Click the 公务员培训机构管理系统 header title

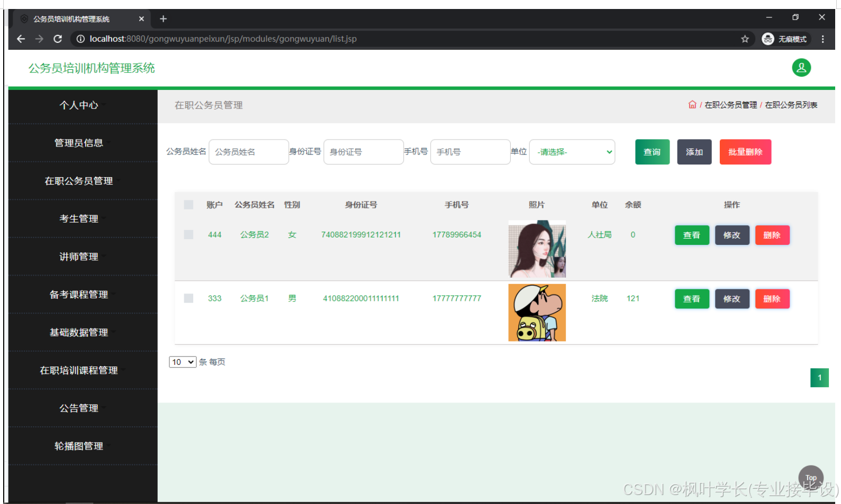[x=92, y=68]
